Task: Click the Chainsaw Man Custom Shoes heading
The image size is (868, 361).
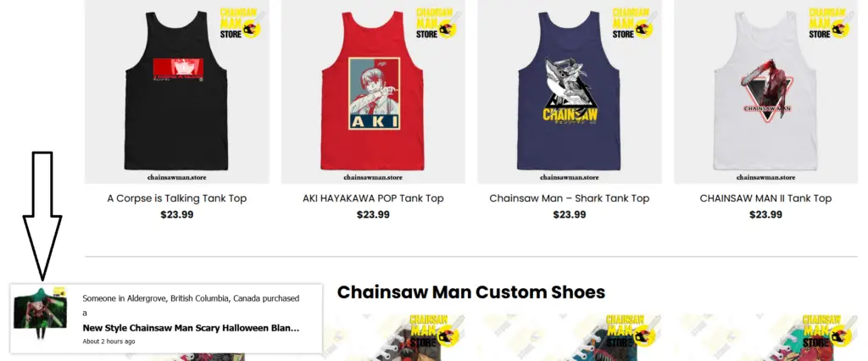Action: pyautogui.click(x=471, y=292)
